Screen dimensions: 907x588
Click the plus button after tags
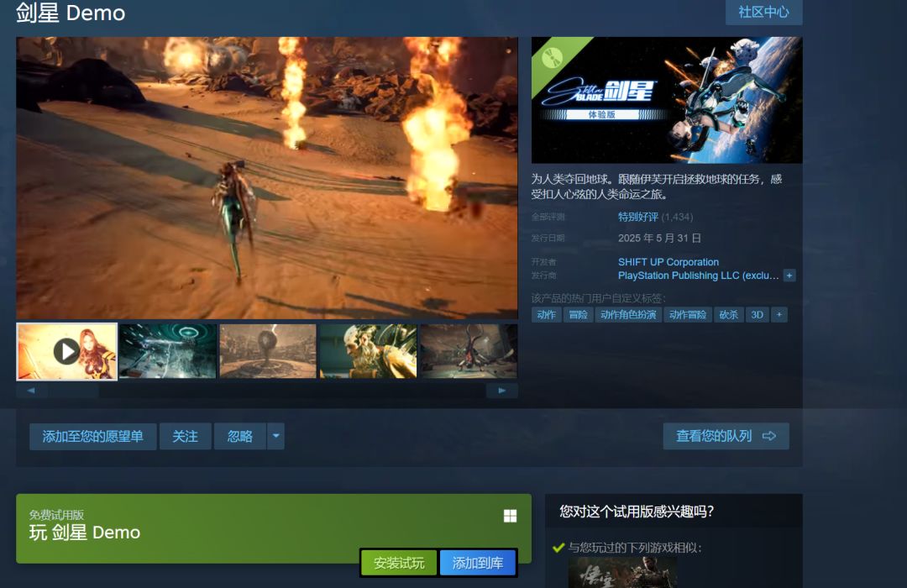(779, 315)
